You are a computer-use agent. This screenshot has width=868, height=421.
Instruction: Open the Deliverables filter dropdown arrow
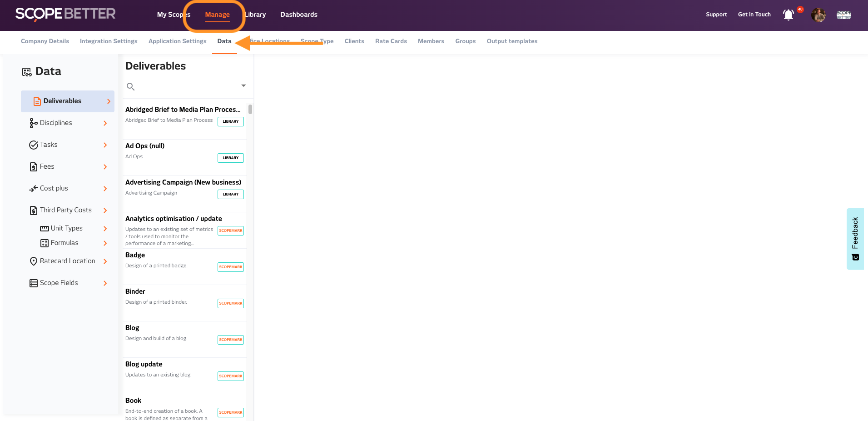(x=243, y=86)
